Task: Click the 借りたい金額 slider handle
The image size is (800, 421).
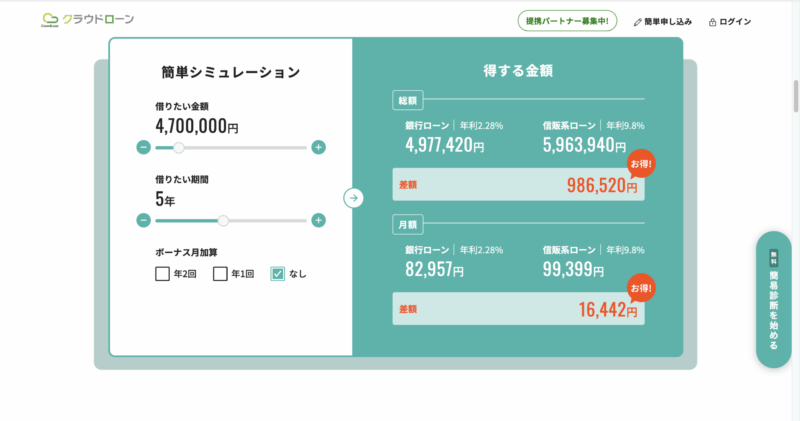Action: point(179,148)
